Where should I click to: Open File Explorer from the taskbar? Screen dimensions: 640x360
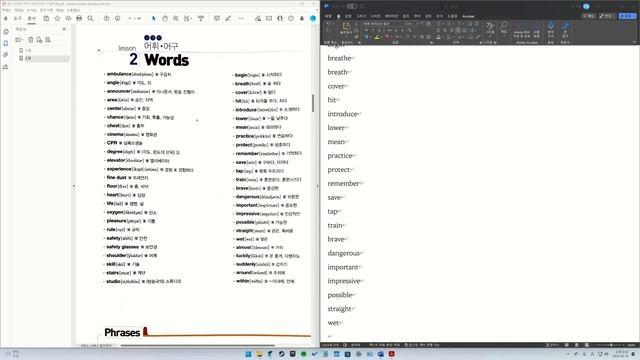pyautogui.click(x=259, y=354)
